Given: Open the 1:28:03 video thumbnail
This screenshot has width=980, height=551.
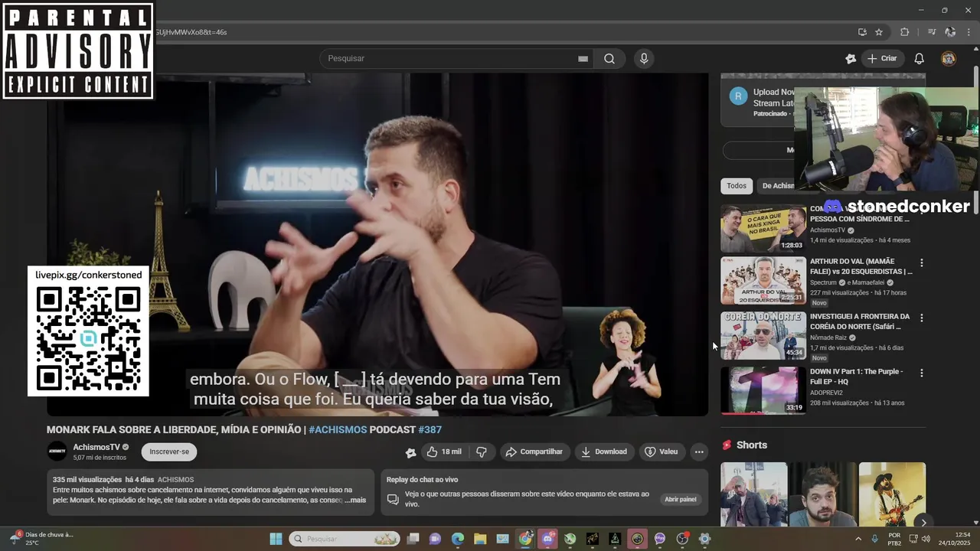Looking at the screenshot, I should [763, 228].
